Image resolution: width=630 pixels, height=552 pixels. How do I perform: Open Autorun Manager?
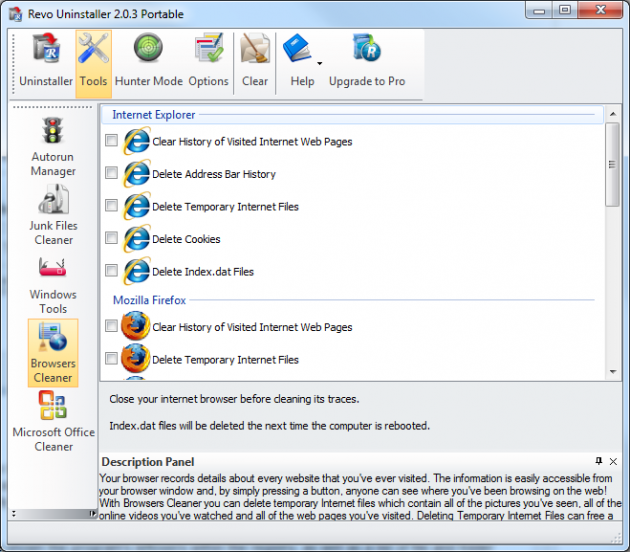pos(53,146)
